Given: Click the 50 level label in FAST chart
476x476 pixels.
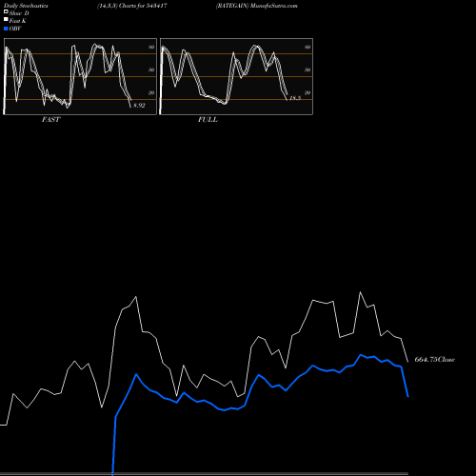Looking at the screenshot, I should click(x=151, y=69).
